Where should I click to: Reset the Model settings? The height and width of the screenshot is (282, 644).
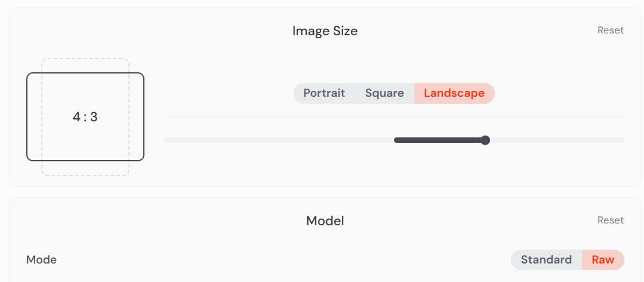(610, 220)
